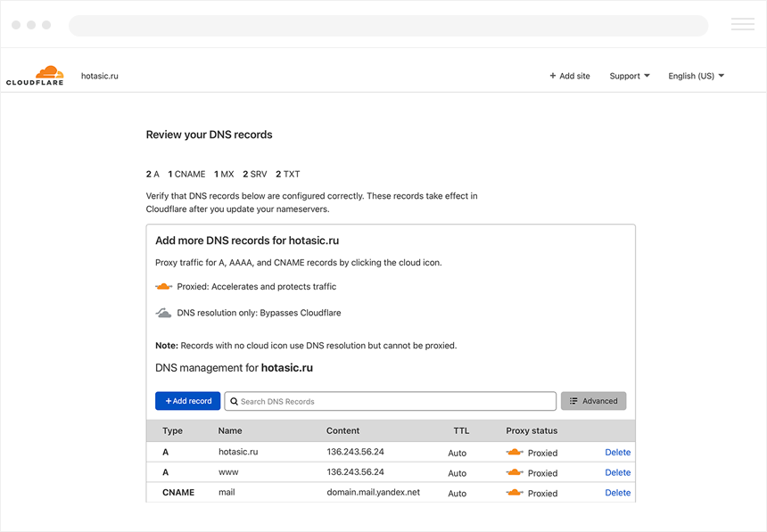767x532 pixels.
Task: Click the Auto TTL in hotasic.ru row
Action: coord(458,453)
